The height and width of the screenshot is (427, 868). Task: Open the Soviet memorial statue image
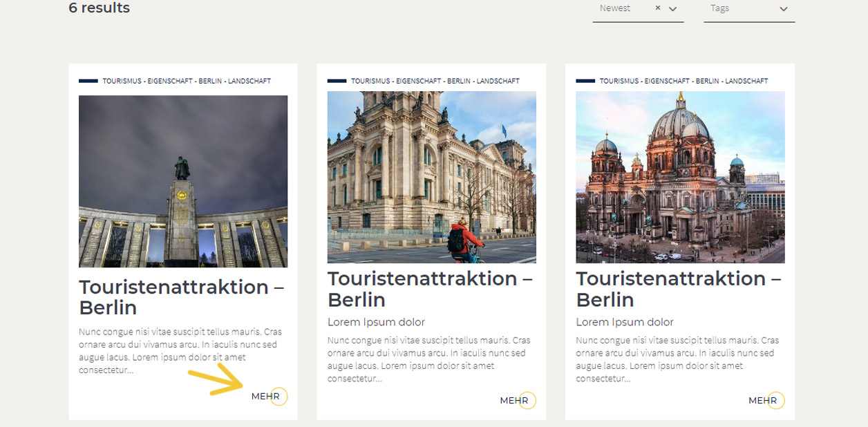(x=183, y=181)
